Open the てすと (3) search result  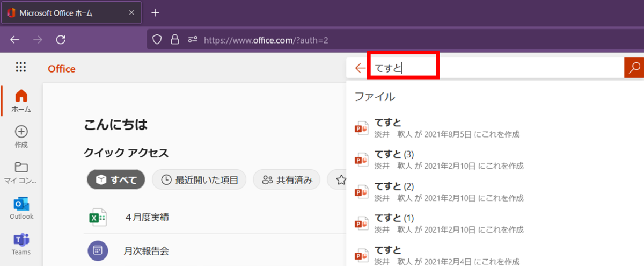[x=495, y=160]
